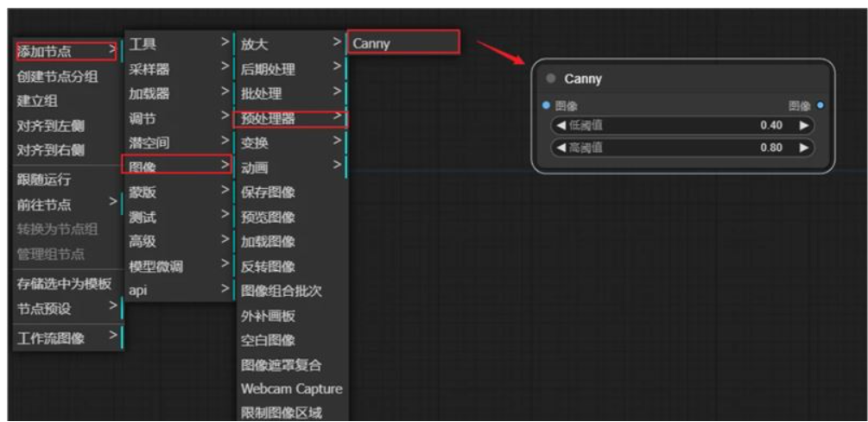868x422 pixels.
Task: Expand the 图像 category submenu
Action: pos(177,163)
